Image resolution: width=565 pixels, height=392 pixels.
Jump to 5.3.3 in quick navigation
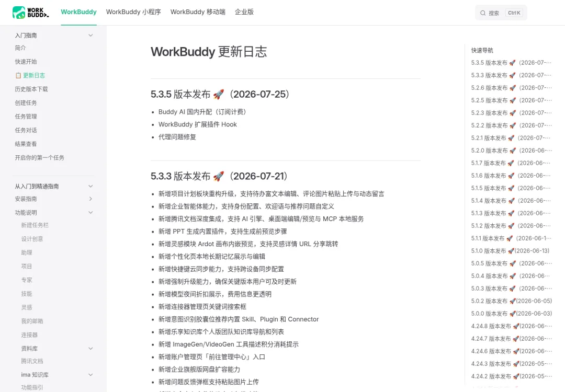click(511, 75)
